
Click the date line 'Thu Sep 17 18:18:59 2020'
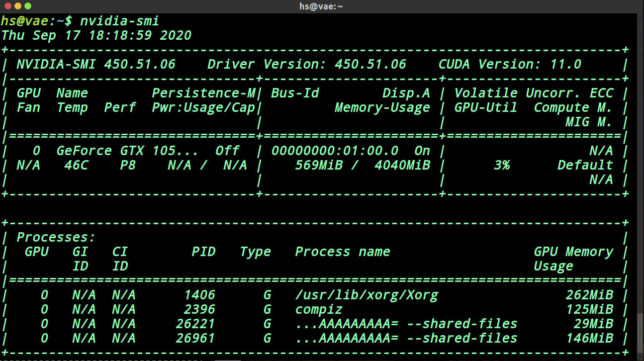pyautogui.click(x=96, y=35)
